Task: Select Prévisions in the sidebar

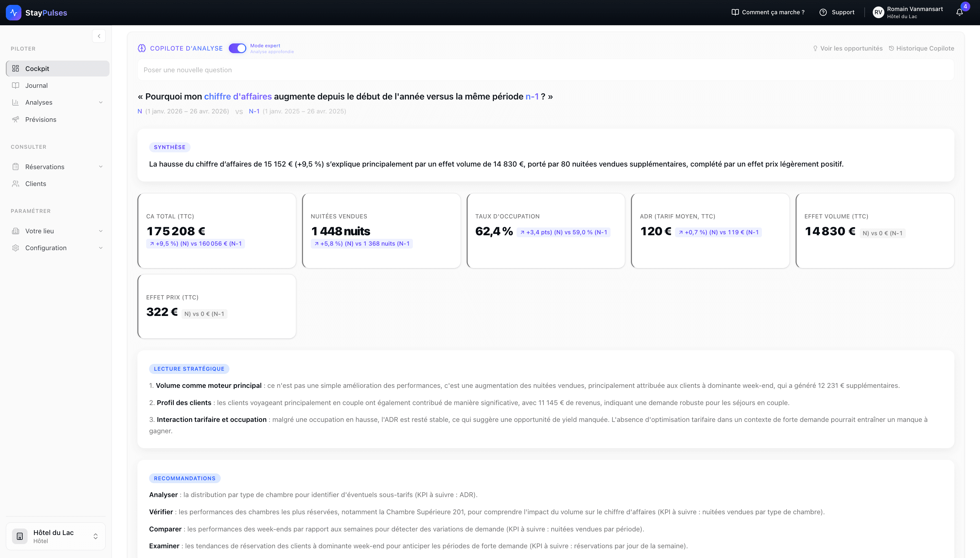Action: point(41,119)
